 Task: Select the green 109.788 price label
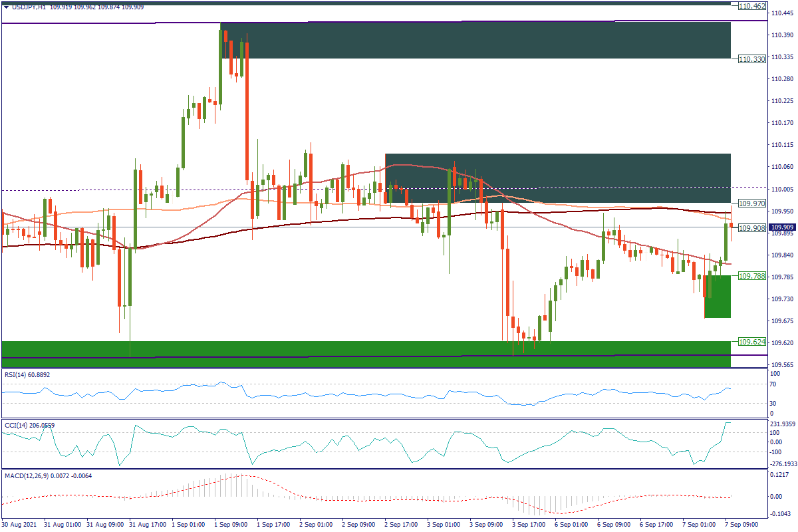[x=752, y=275]
